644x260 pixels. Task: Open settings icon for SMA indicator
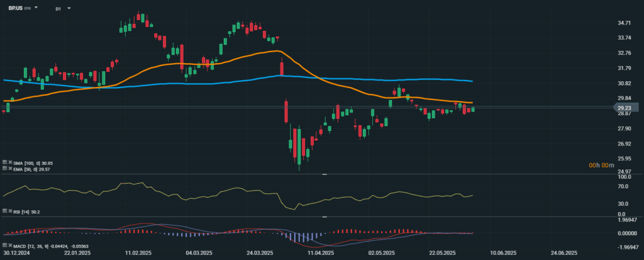point(4,162)
